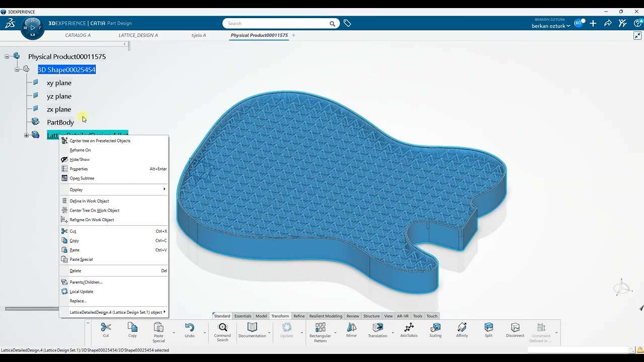644x362 pixels.
Task: Collapse the 3D Shape00025454 tree node
Action: pos(17,69)
